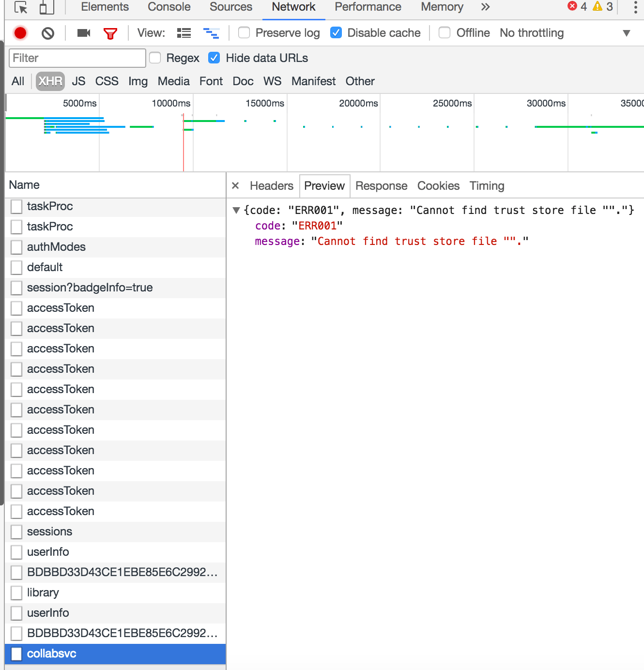Toggle the red filter funnel icon
This screenshot has width=644, height=670.
point(110,33)
